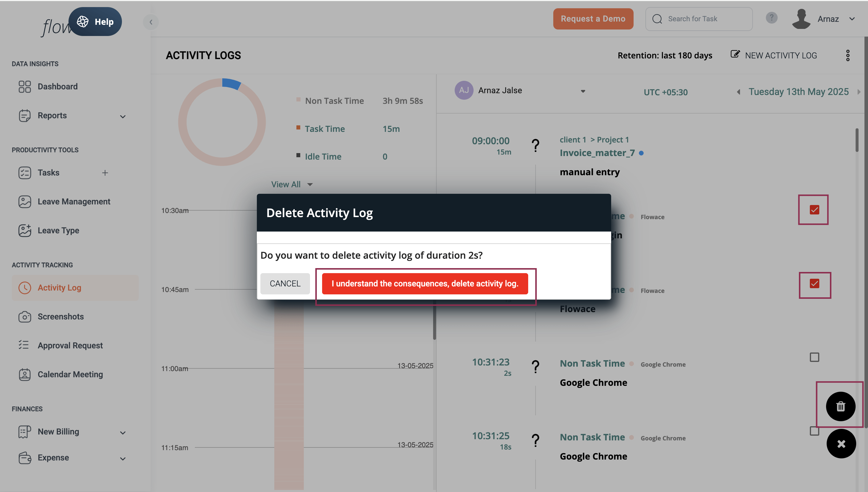This screenshot has width=868, height=492.
Task: Click the Reports sidebar icon
Action: (24, 116)
